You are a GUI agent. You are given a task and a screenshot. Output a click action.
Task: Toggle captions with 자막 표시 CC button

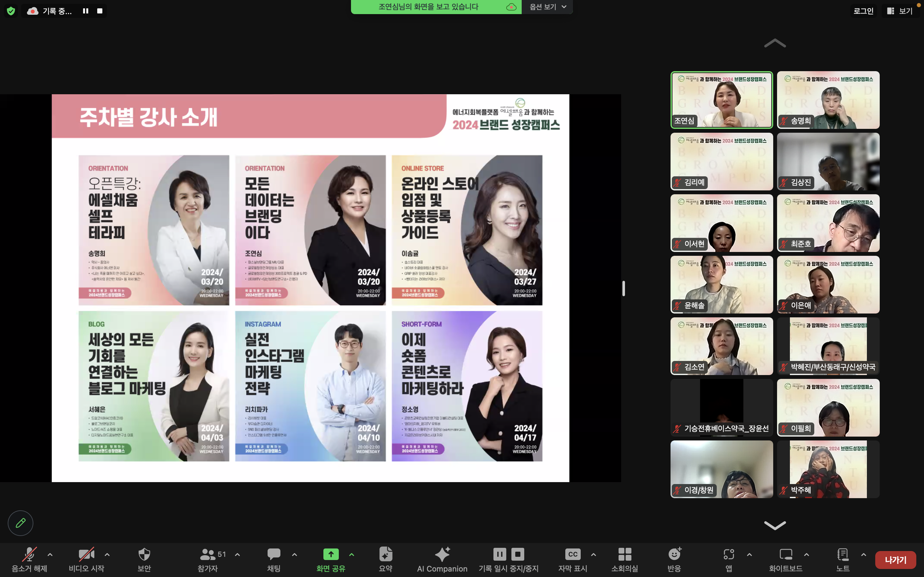pos(573,554)
